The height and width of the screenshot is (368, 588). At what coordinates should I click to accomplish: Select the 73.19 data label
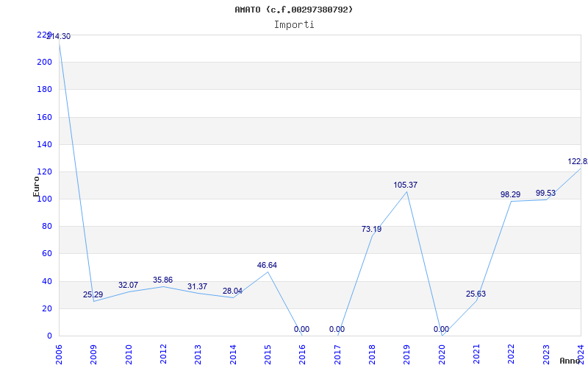pos(372,230)
